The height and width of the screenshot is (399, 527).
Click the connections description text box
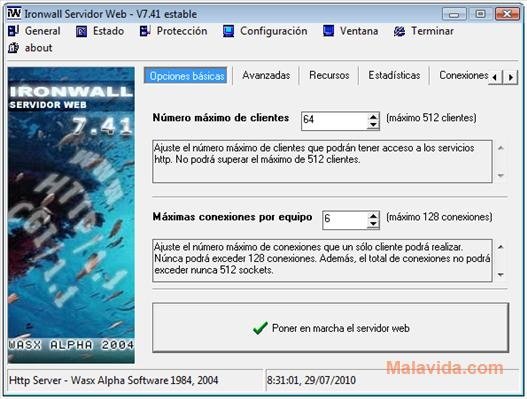click(x=322, y=260)
